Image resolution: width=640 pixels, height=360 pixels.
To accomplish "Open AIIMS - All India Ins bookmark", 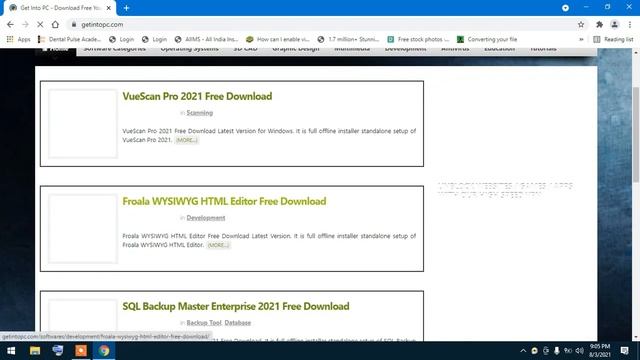I will pyautogui.click(x=207, y=39).
